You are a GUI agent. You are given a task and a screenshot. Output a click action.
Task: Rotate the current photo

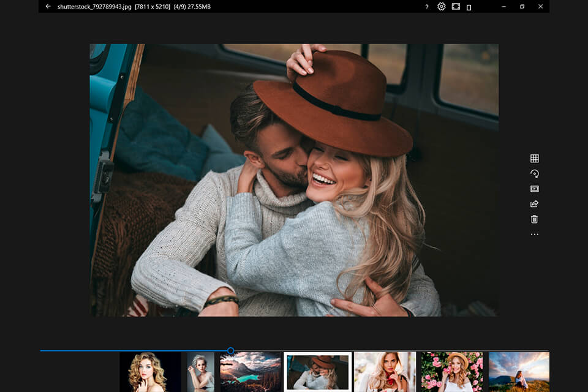534,173
